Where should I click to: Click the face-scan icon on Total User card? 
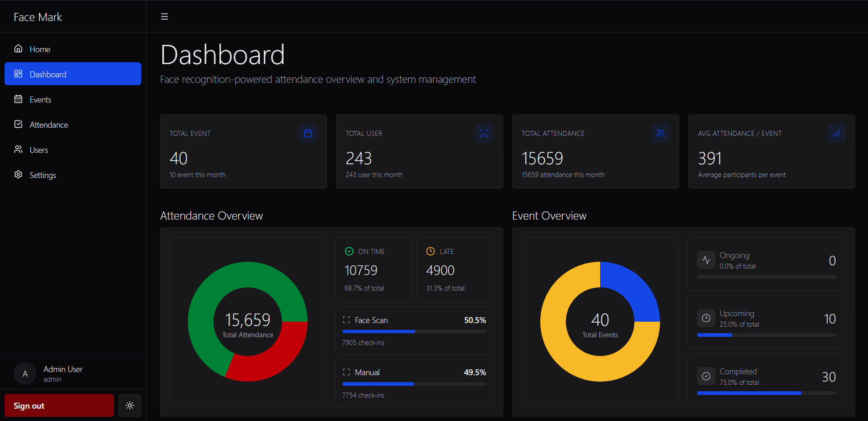tap(485, 133)
